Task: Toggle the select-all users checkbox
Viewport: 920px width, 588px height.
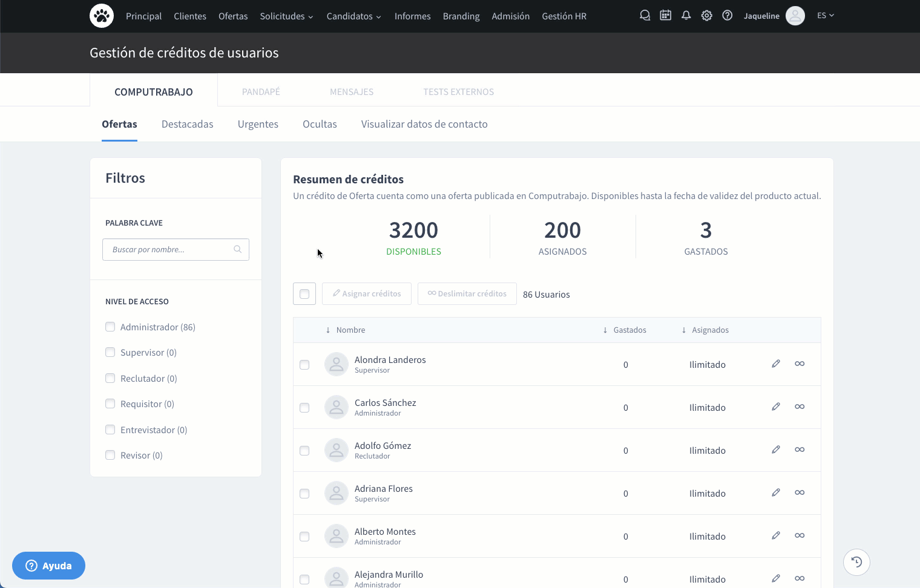Action: click(x=304, y=294)
